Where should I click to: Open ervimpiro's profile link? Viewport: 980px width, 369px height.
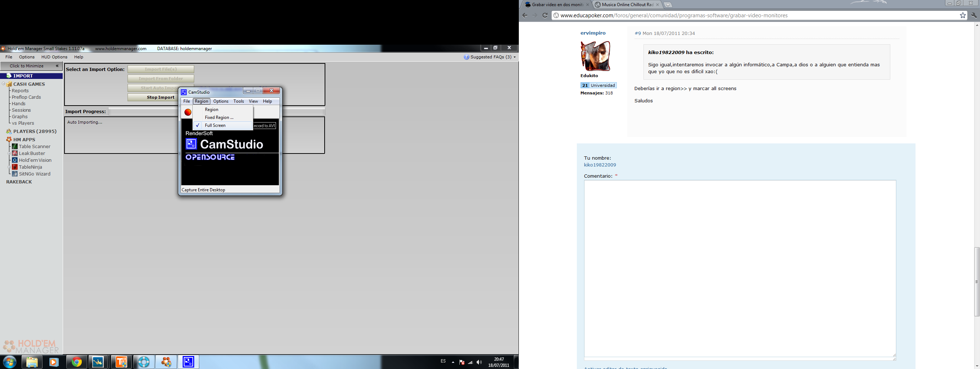[593, 33]
